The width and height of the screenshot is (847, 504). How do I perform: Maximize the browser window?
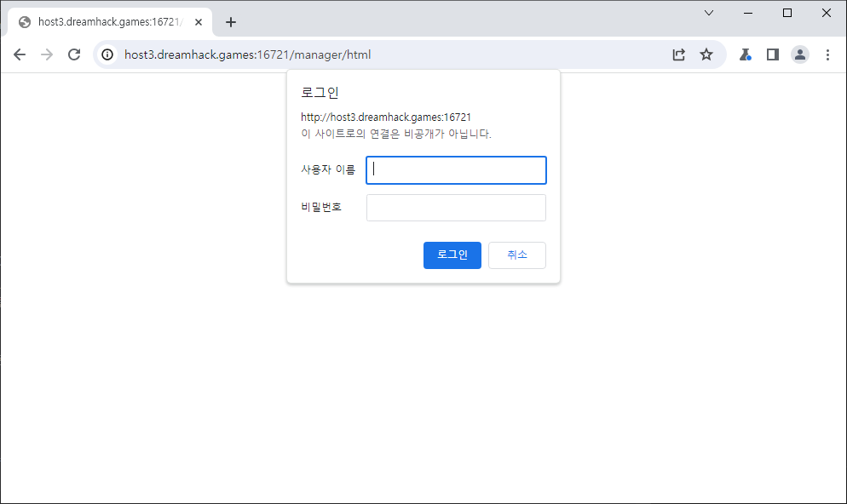point(787,13)
